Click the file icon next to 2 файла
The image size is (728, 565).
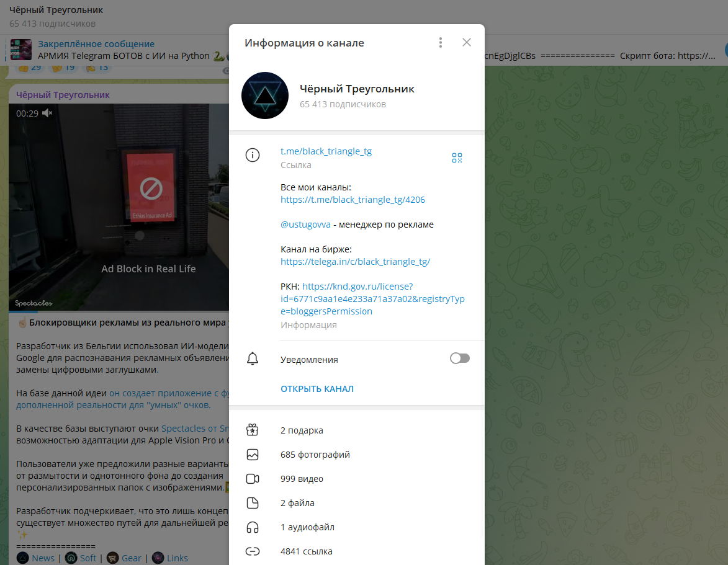pyautogui.click(x=253, y=503)
